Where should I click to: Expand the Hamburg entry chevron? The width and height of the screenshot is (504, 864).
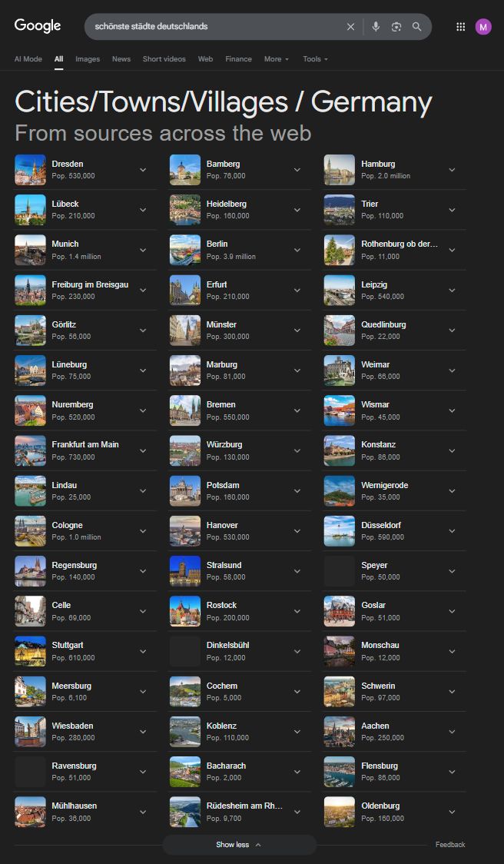pyautogui.click(x=453, y=170)
